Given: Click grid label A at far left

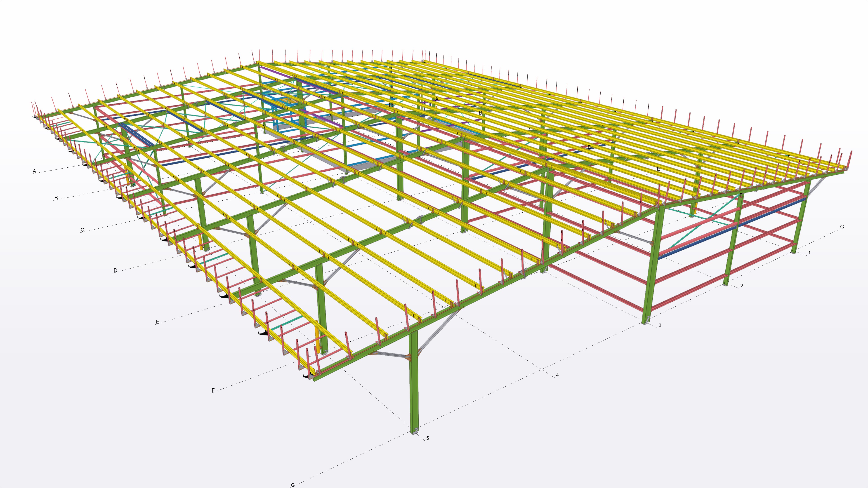Looking at the screenshot, I should pyautogui.click(x=34, y=171).
